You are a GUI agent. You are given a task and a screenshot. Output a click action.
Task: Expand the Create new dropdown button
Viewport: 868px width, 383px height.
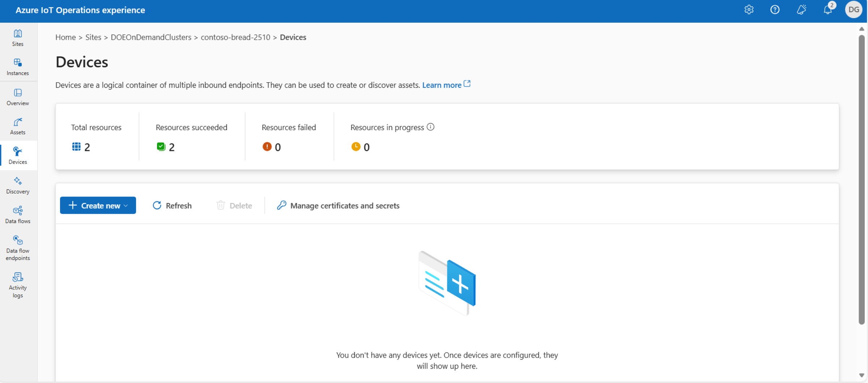pyautogui.click(x=98, y=205)
